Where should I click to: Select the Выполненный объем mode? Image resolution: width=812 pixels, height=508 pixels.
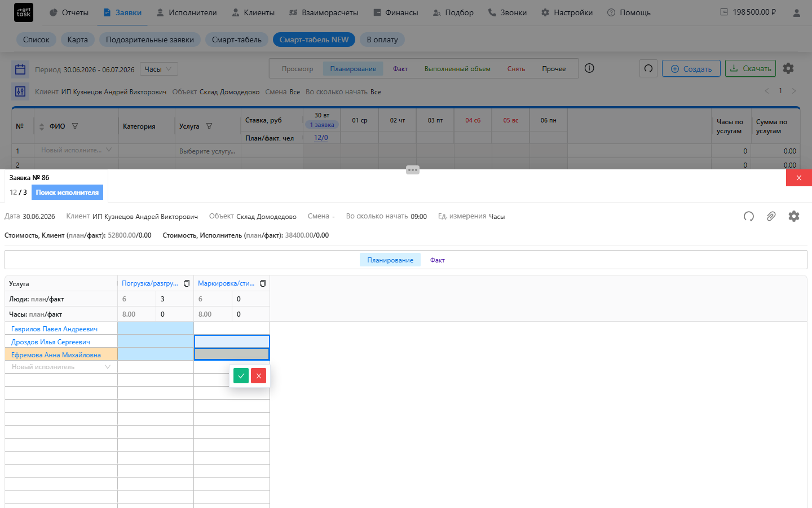(457, 69)
